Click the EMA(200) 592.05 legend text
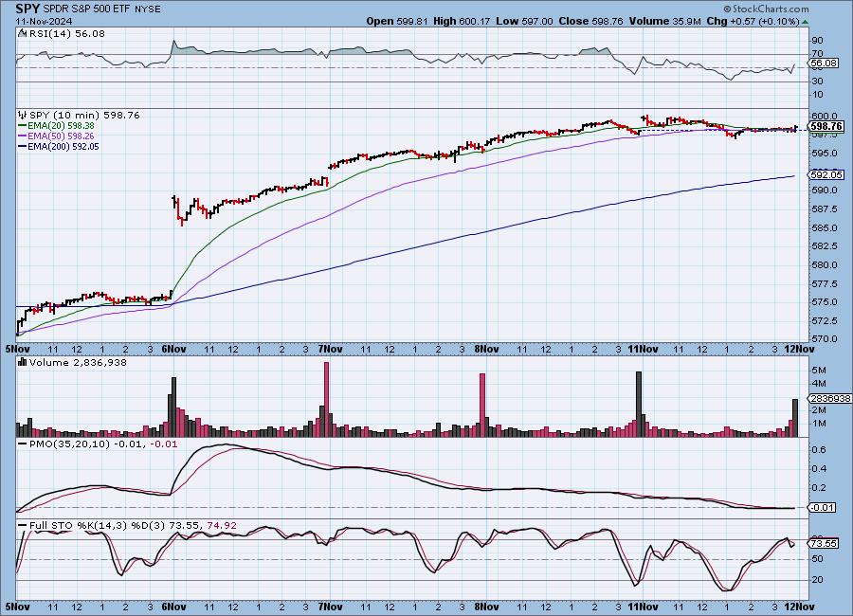Viewport: 853px width, 616px height. coord(64,146)
